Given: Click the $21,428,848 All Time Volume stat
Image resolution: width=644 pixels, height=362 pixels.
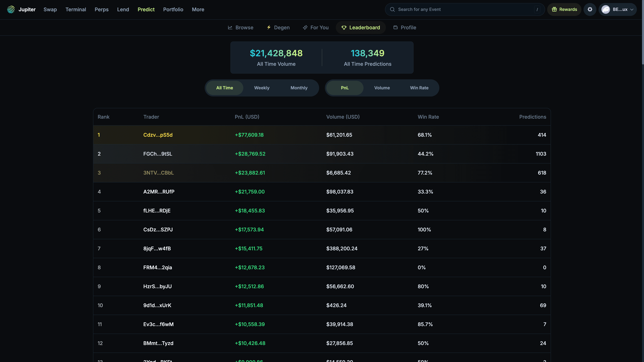Looking at the screenshot, I should tap(276, 58).
